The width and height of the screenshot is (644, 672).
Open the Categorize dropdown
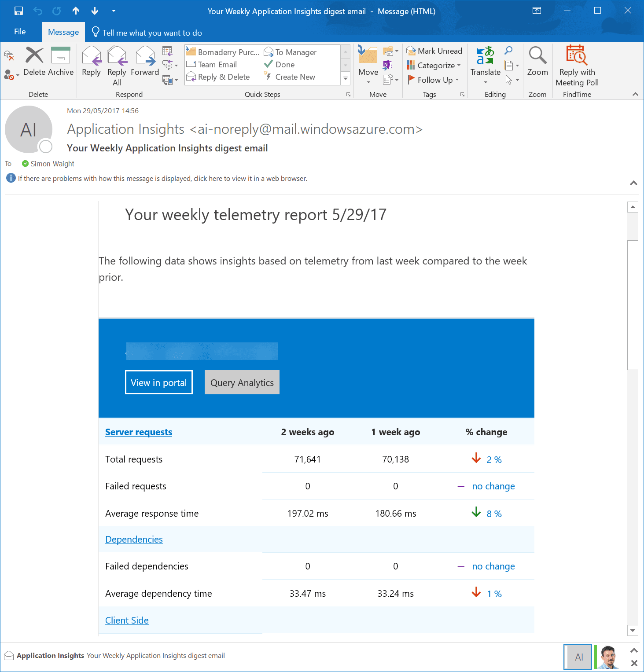click(434, 65)
